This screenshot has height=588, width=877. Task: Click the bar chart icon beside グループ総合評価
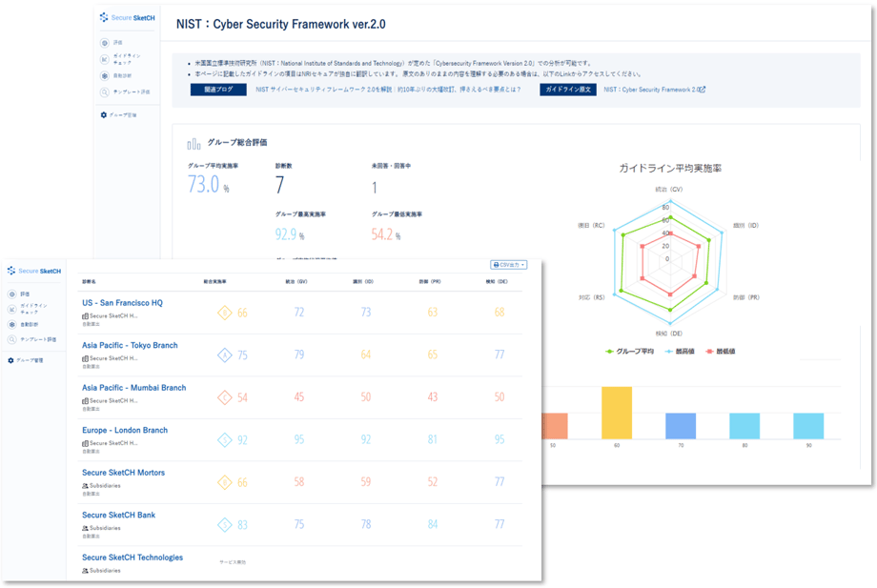pyautogui.click(x=194, y=144)
